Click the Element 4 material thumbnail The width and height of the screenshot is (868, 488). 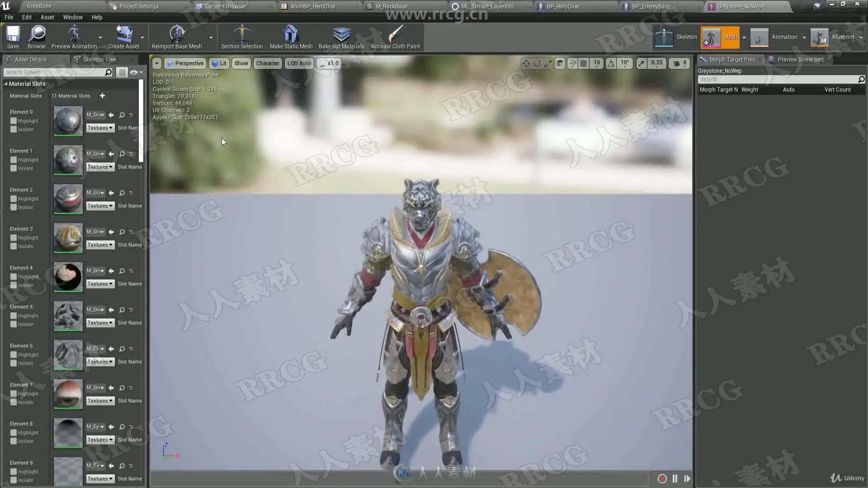coord(68,277)
